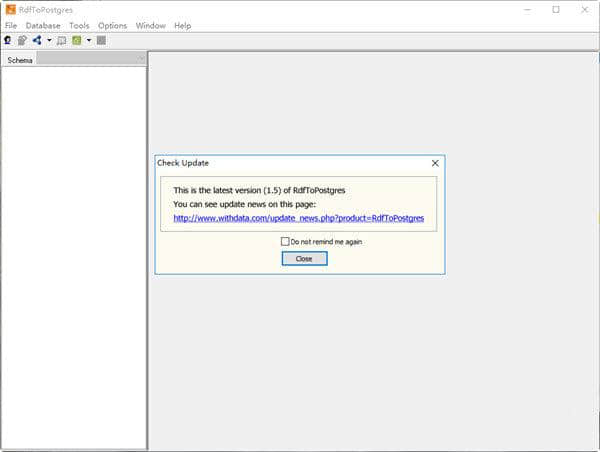Click the speech-bubble toolbar icon
The image size is (600, 452).
[62, 40]
